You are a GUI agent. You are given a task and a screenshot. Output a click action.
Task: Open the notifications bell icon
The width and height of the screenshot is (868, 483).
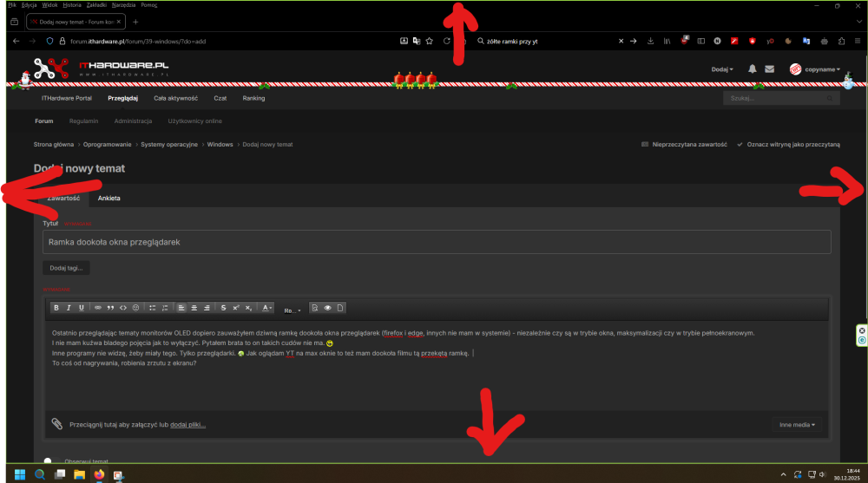pyautogui.click(x=753, y=69)
